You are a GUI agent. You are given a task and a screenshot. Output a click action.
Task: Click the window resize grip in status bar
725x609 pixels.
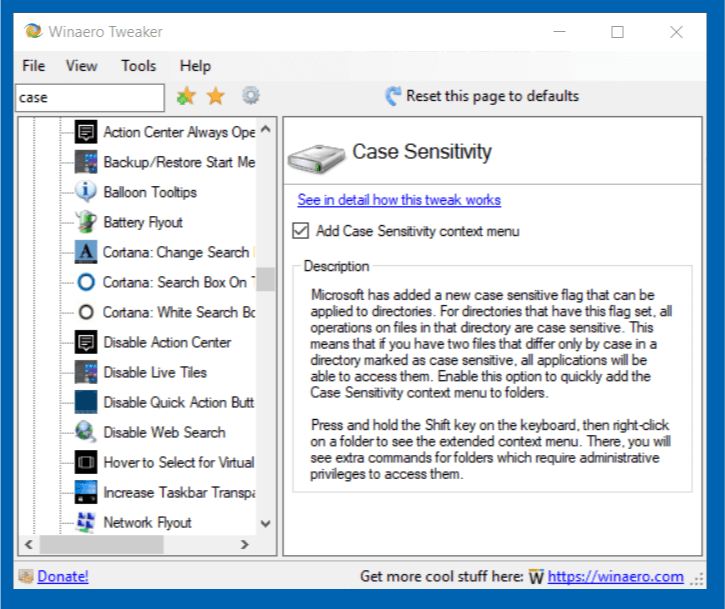(x=697, y=579)
